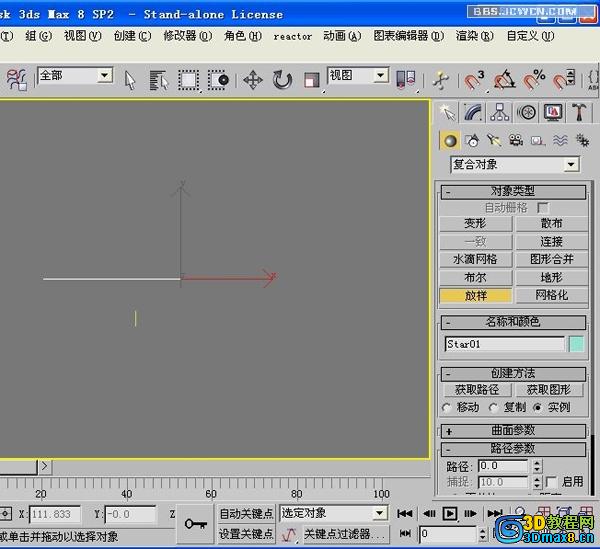600x549 pixels.
Task: Open the 复合对象 object category dropdown
Action: [x=514, y=164]
